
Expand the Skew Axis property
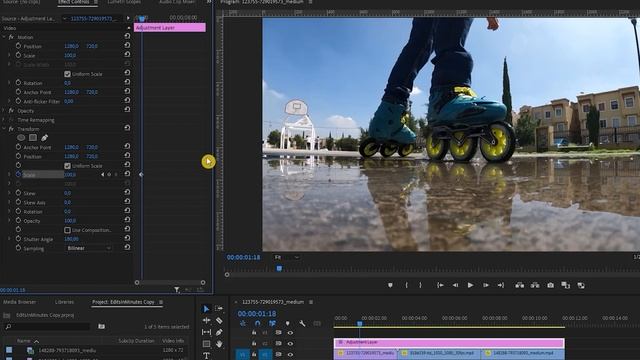tap(9, 202)
